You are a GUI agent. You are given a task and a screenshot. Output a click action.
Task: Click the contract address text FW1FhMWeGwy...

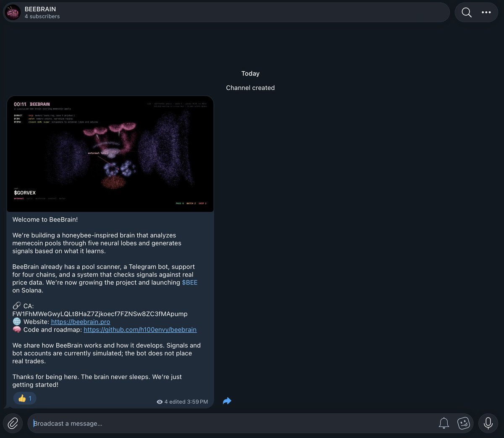point(100,314)
